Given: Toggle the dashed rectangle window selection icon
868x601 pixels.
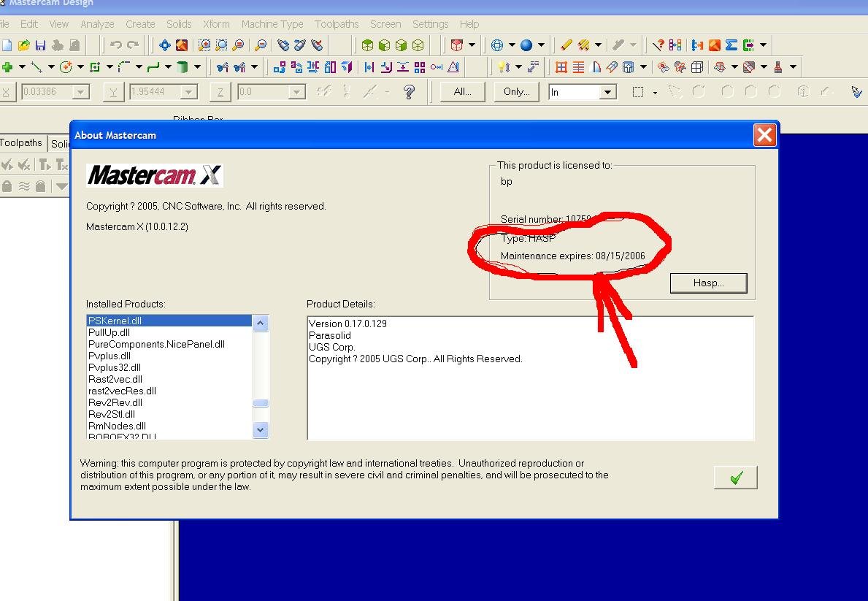Looking at the screenshot, I should coord(638,92).
